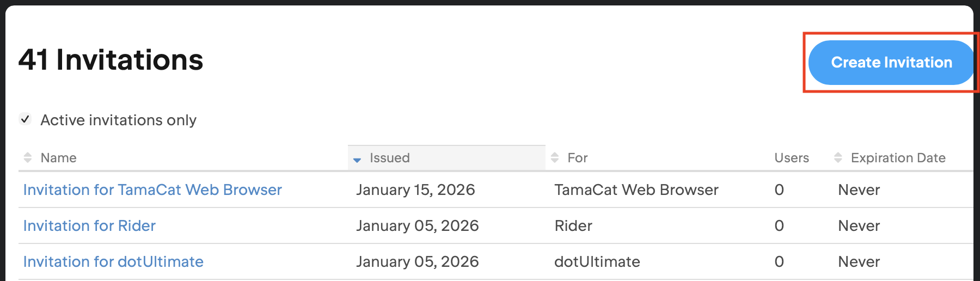Click the descending arrow icon beside Issued
This screenshot has width=980, height=281.
(x=357, y=160)
